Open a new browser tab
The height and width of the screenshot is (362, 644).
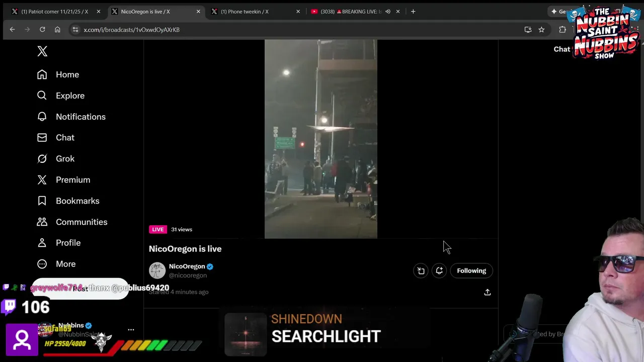coord(413,12)
